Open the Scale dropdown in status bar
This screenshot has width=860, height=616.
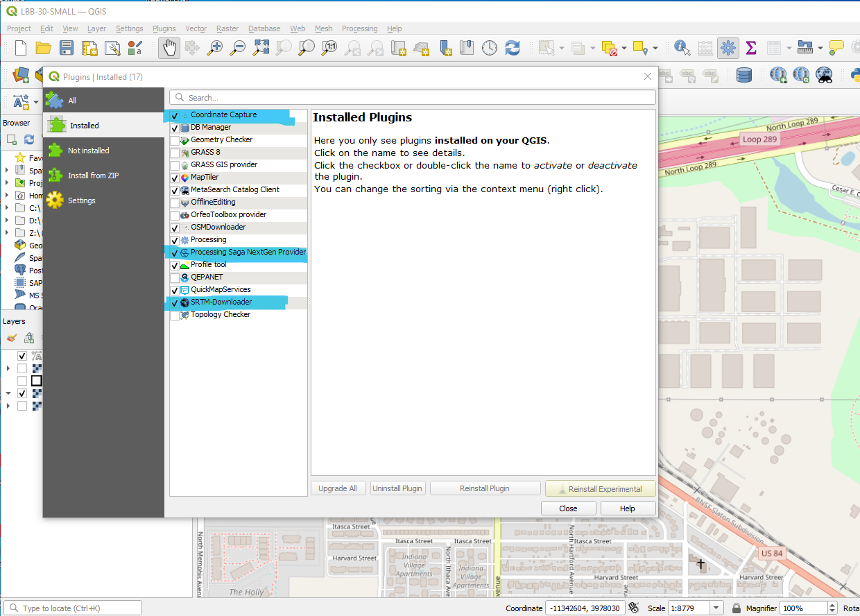click(716, 608)
